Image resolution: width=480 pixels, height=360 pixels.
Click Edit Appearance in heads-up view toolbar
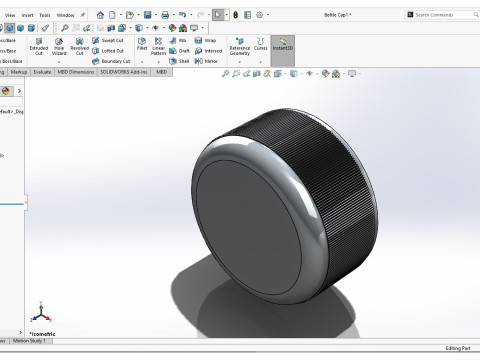click(325, 74)
